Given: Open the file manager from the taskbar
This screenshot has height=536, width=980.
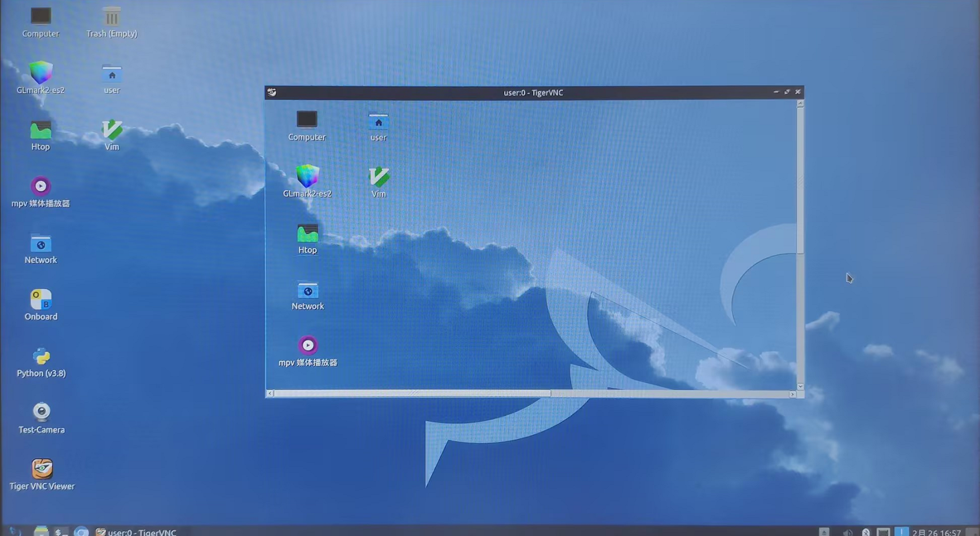Looking at the screenshot, I should [x=41, y=531].
